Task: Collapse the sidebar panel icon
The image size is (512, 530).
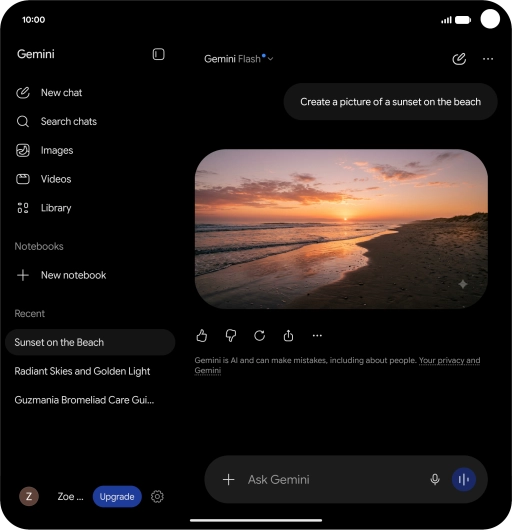Action: tap(159, 54)
